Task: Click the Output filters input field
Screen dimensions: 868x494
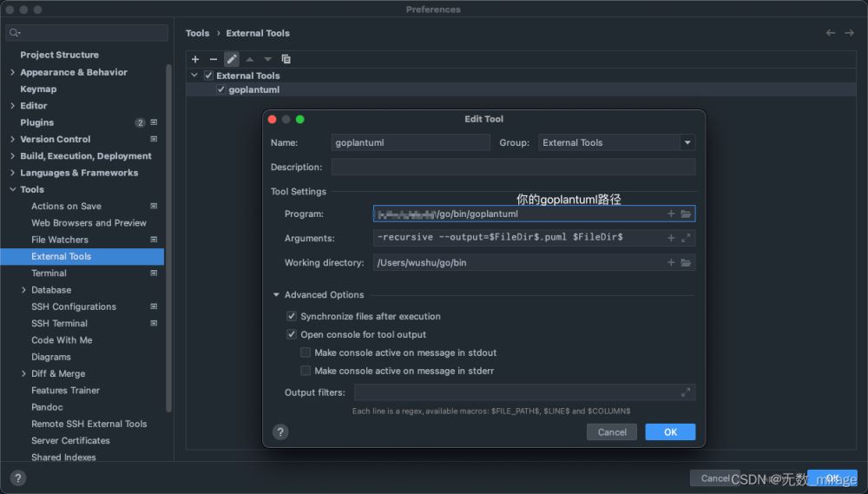Action: tap(525, 392)
